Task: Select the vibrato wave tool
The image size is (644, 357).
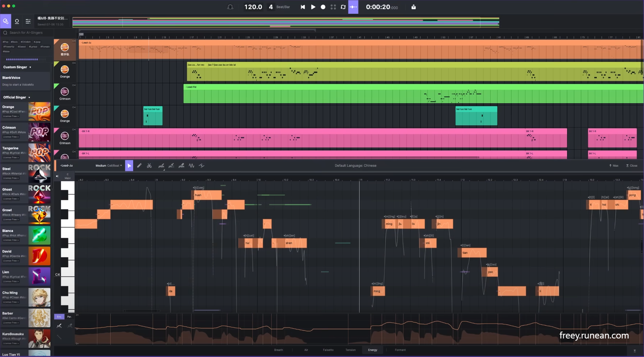Action: coord(192,166)
